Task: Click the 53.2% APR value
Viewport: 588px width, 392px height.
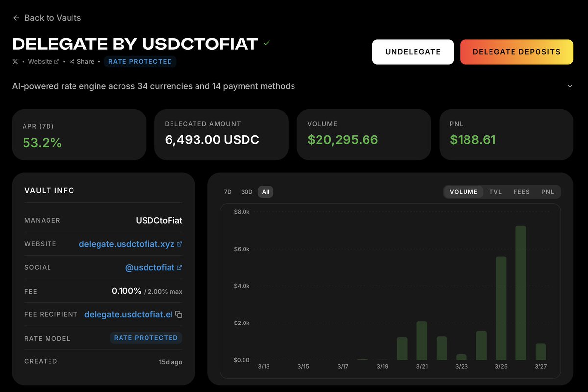Action: click(x=42, y=143)
